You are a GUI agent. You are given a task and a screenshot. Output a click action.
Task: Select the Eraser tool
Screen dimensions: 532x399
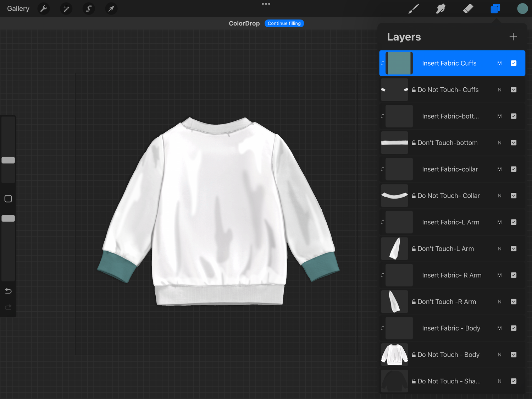point(468,9)
